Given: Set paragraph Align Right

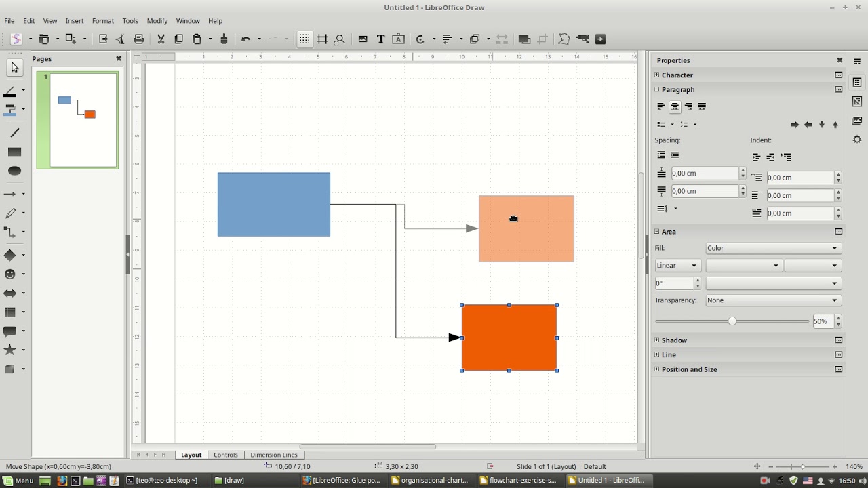Looking at the screenshot, I should tap(689, 106).
